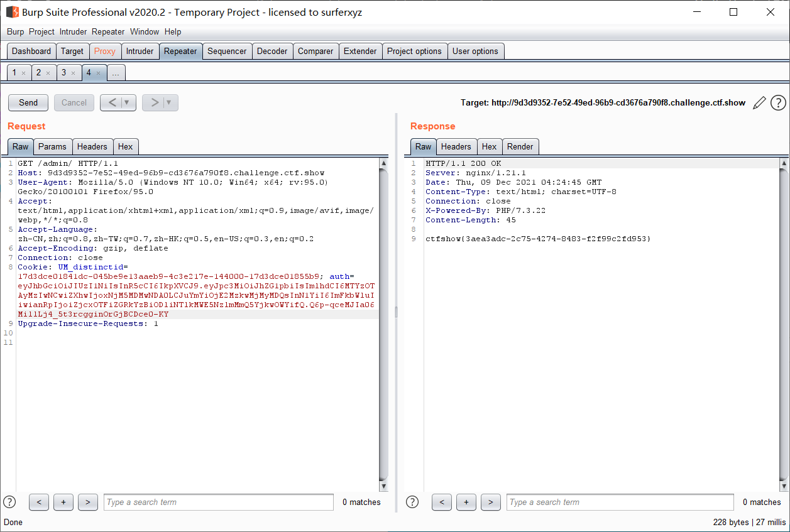
Task: Click the request pane down scroll arrow
Action: click(384, 487)
